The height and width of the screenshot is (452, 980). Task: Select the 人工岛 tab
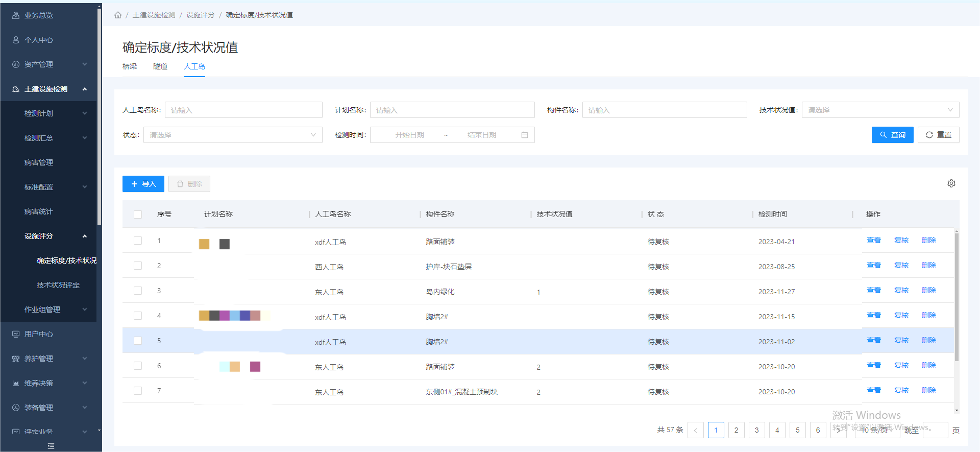click(194, 66)
